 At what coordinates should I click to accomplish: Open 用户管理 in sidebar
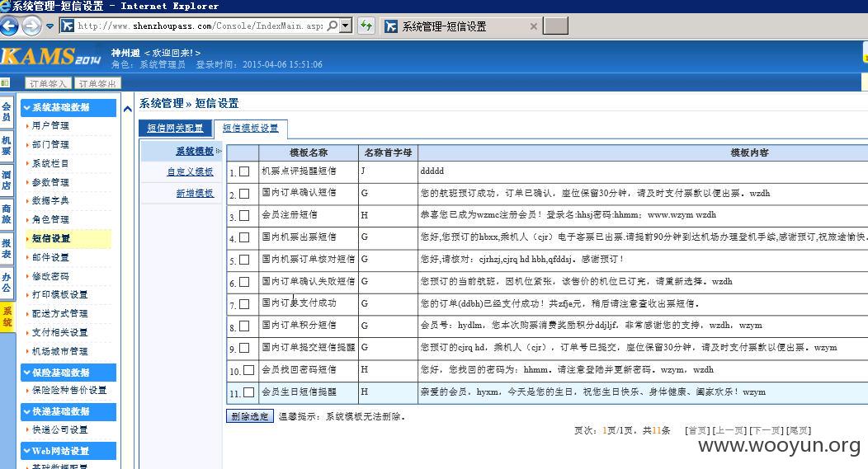pos(50,125)
